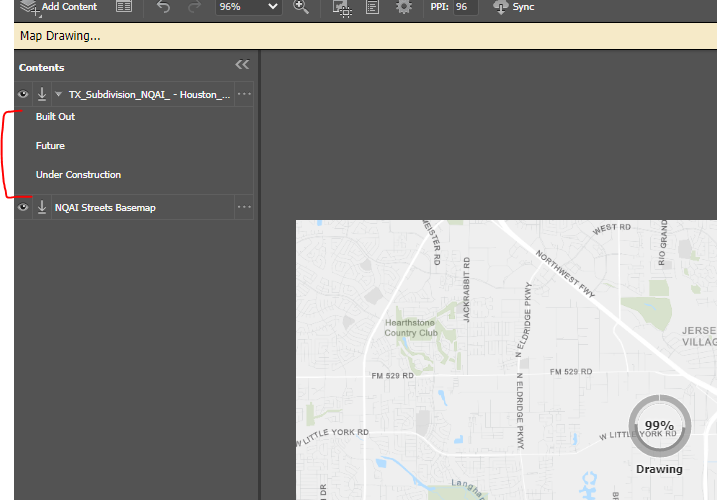Select the NQAI Streets Basemap layer

(105, 208)
